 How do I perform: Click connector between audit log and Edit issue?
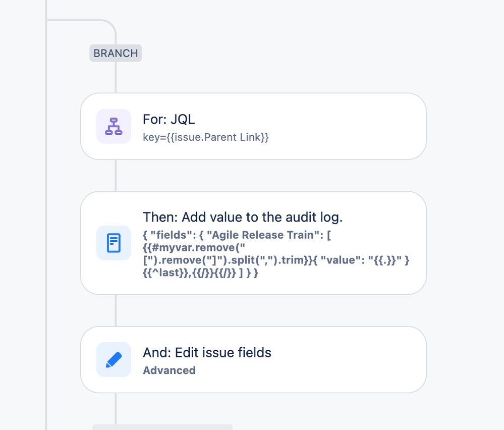tap(116, 311)
